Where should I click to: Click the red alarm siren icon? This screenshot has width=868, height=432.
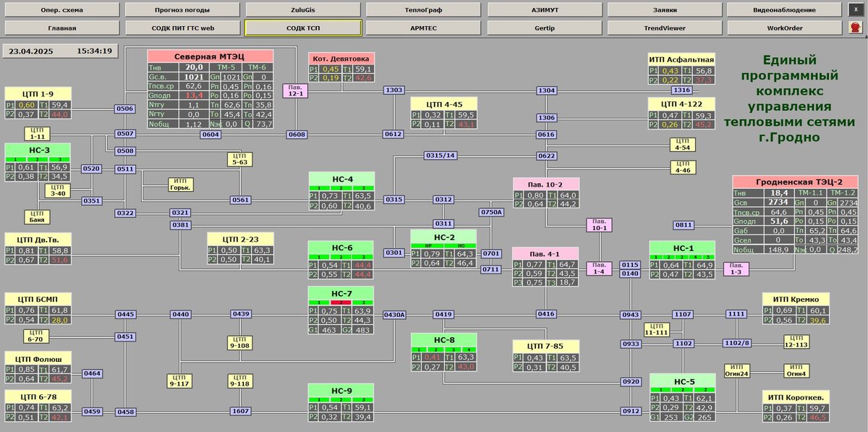855,27
